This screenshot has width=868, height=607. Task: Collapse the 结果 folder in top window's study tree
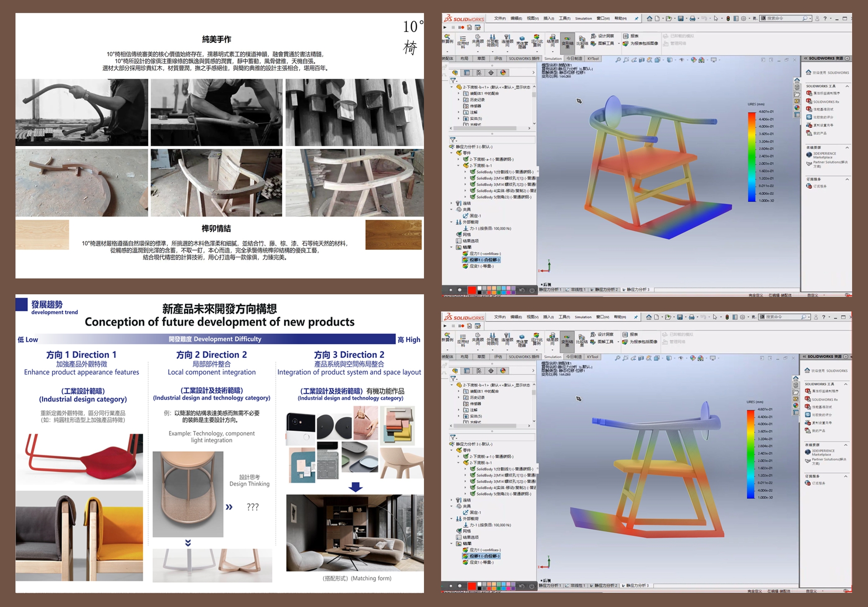pos(452,247)
